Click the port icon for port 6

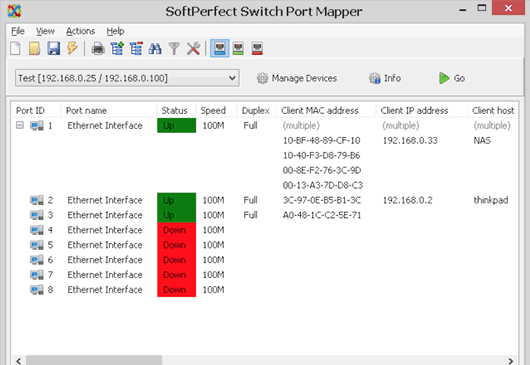[37, 260]
